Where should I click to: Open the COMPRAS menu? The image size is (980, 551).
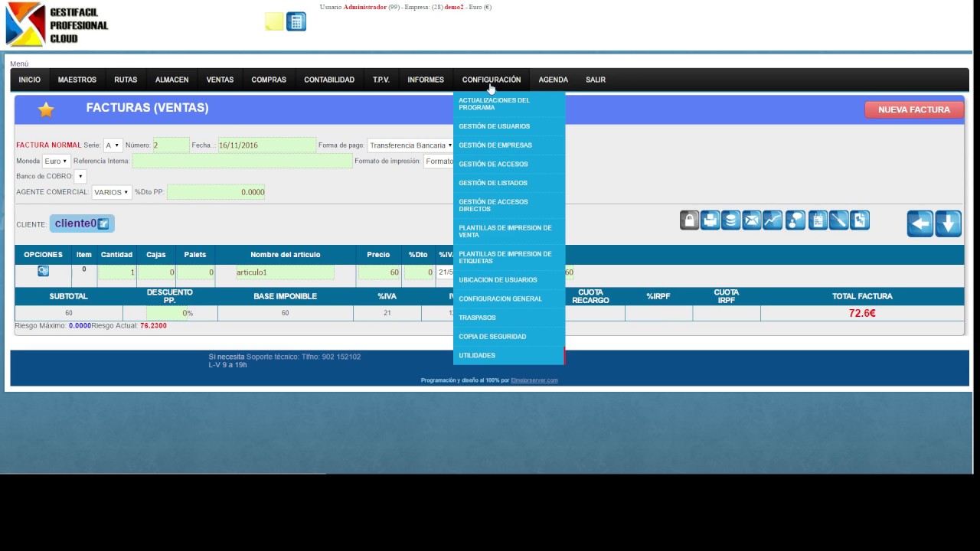coord(269,80)
